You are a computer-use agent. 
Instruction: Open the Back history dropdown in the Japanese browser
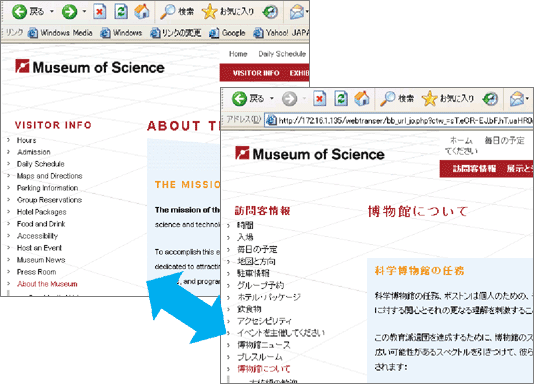click(272, 99)
